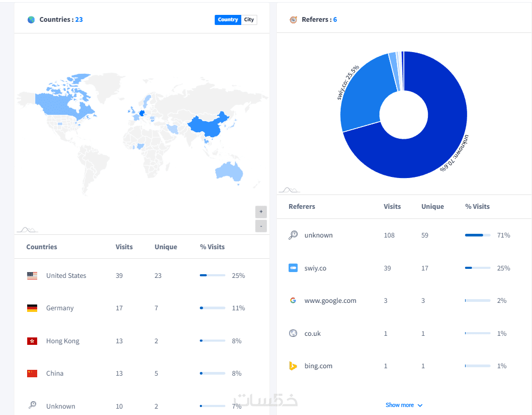
Task: Click the compass icon beside Referers
Action: click(293, 20)
